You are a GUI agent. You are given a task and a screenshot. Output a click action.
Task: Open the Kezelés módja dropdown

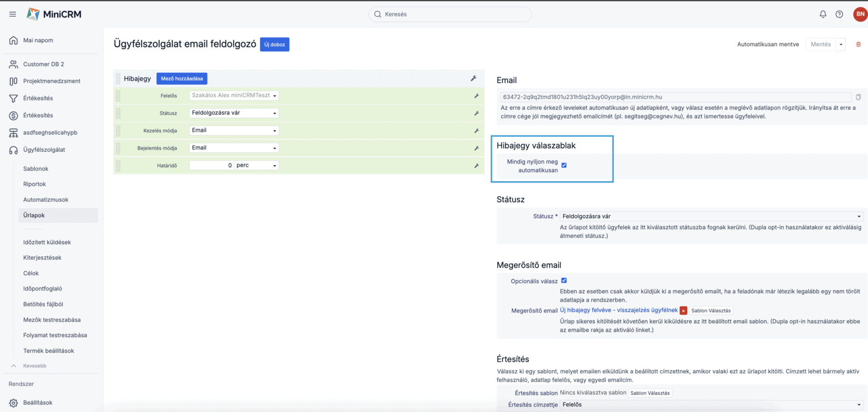(234, 131)
